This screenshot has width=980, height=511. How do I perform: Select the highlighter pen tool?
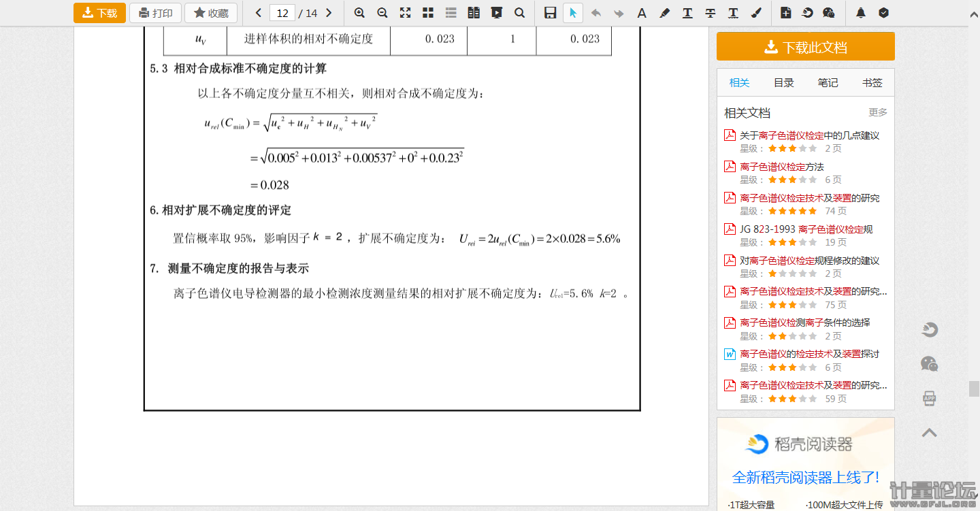point(665,13)
